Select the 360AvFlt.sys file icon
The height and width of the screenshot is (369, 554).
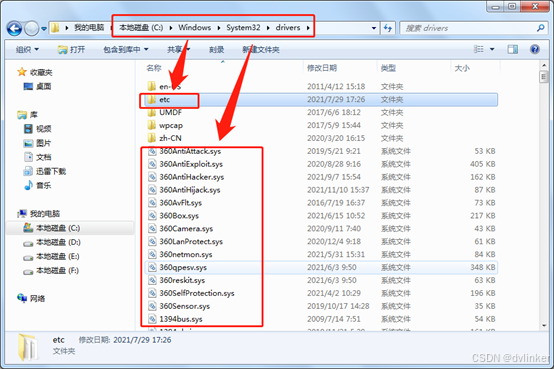[x=152, y=203]
